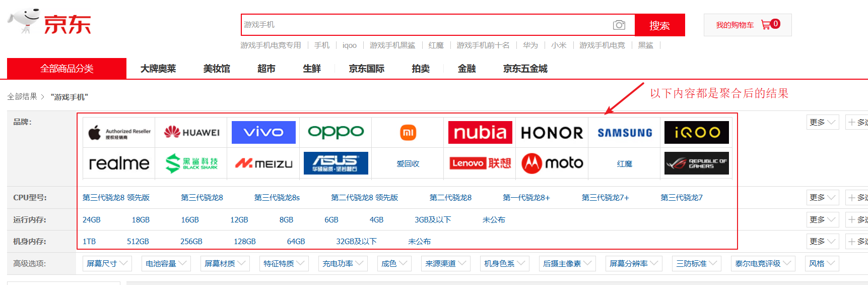Image resolution: width=868 pixels, height=285 pixels.
Task: Select the SAMSUNG brand logo
Action: [625, 133]
